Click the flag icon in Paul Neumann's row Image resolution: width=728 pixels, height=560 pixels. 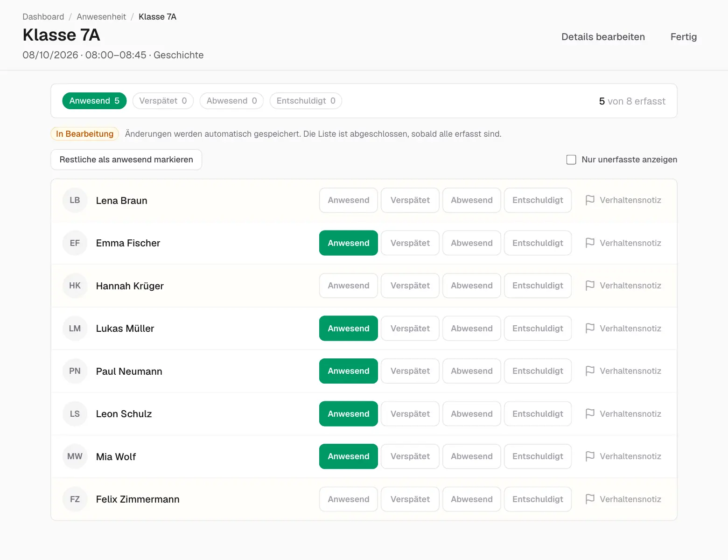(x=590, y=371)
